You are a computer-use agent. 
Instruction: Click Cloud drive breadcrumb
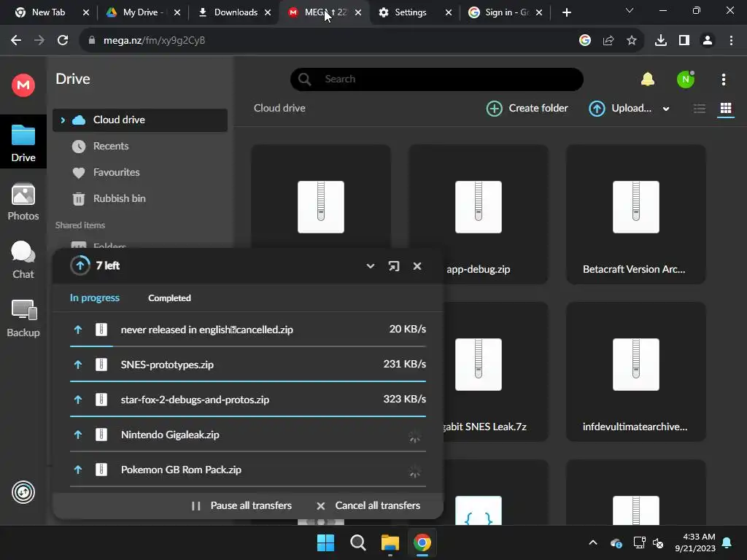pos(279,108)
